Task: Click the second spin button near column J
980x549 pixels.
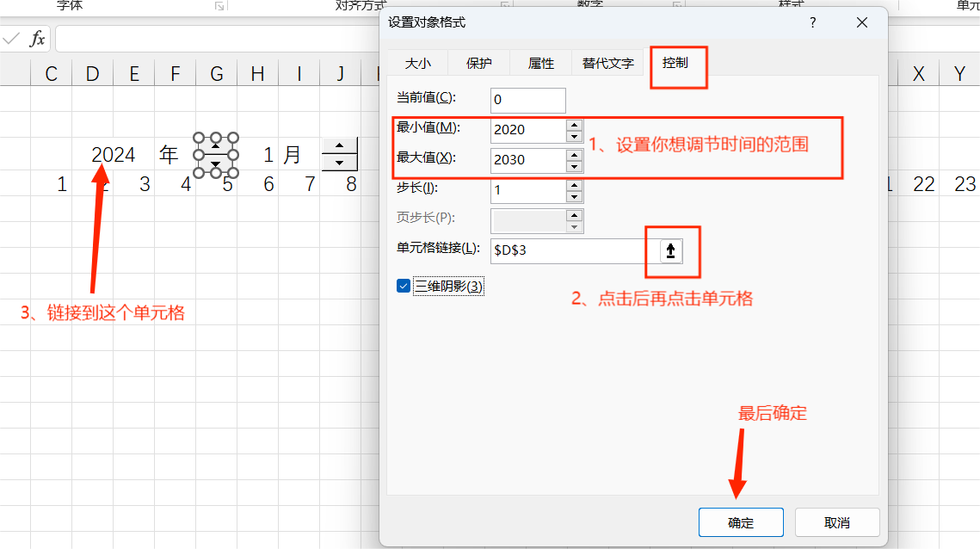Action: tap(339, 154)
